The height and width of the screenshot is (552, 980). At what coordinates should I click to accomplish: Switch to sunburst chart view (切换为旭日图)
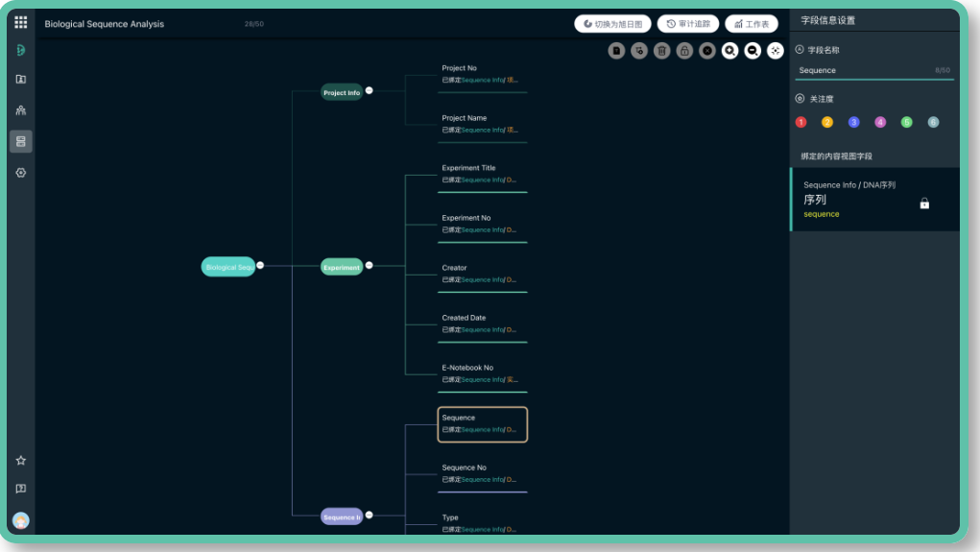[612, 24]
